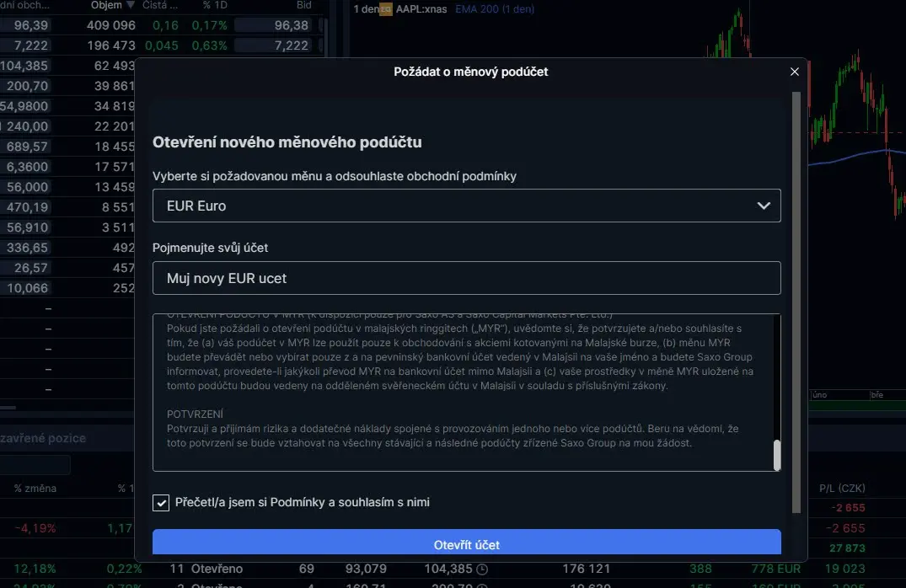Click the account name field 'Muj novy EUR ucet'

(x=466, y=278)
